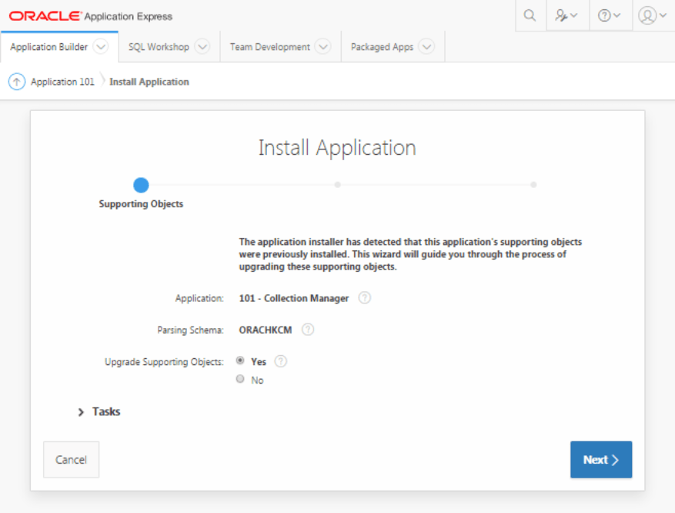Image resolution: width=675 pixels, height=513 pixels.
Task: Select No for Upgrade Supporting Objects
Action: [x=240, y=379]
